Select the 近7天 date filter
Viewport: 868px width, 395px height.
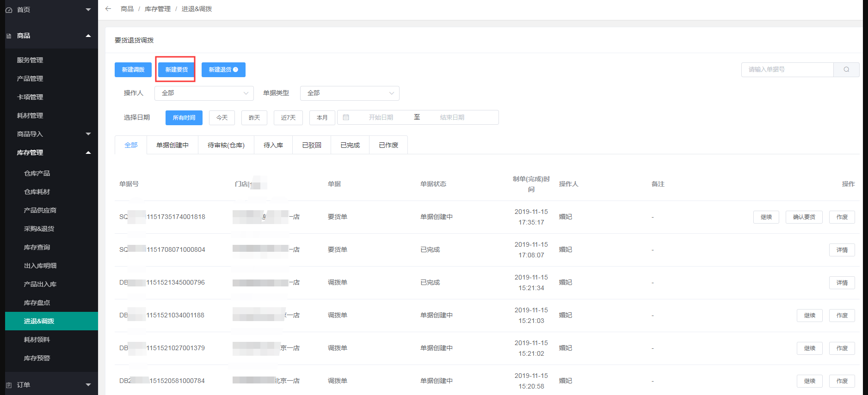[x=288, y=118]
